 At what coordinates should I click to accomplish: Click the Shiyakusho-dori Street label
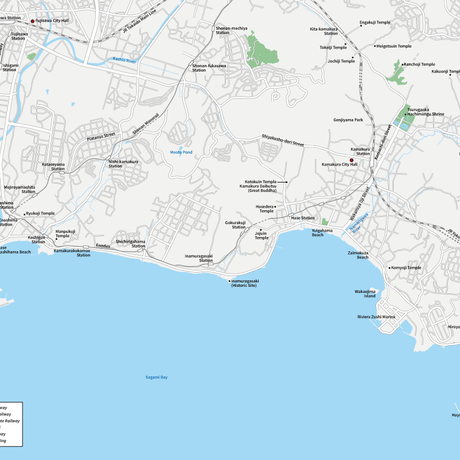pos(283,140)
